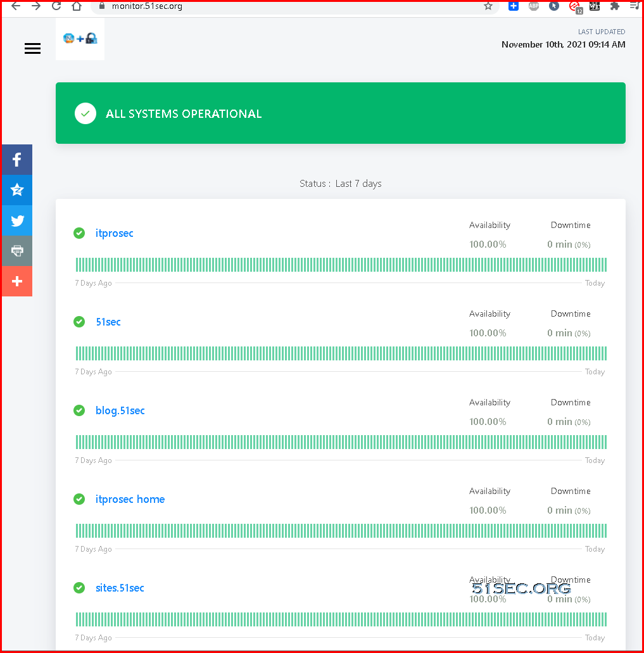Open the hamburger menu
The width and height of the screenshot is (644, 653).
click(32, 49)
